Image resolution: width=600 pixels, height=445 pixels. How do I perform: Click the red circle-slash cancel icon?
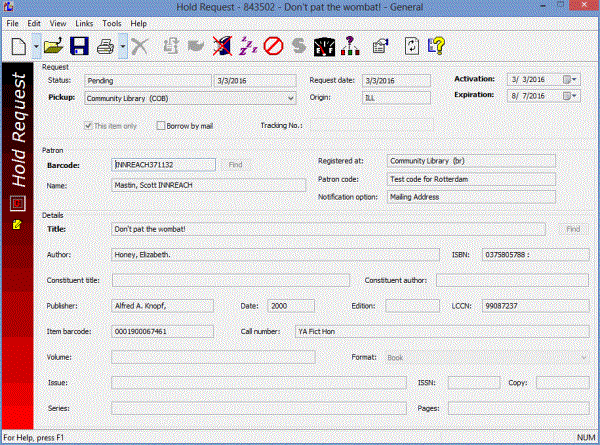coord(273,46)
